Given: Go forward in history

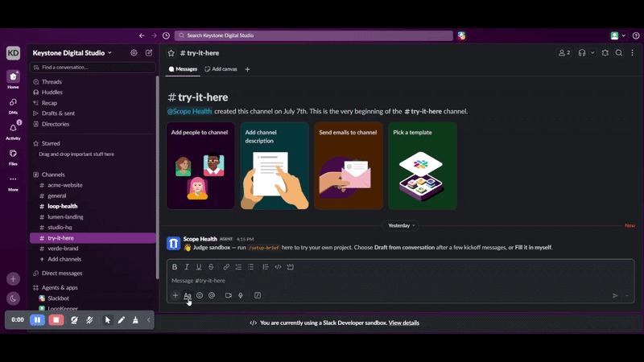Looking at the screenshot, I should tap(154, 35).
